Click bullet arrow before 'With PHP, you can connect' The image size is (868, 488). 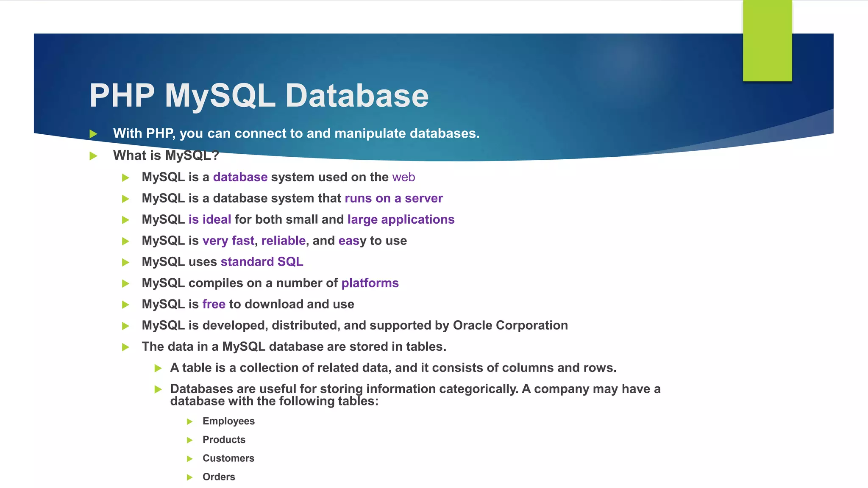(x=94, y=134)
